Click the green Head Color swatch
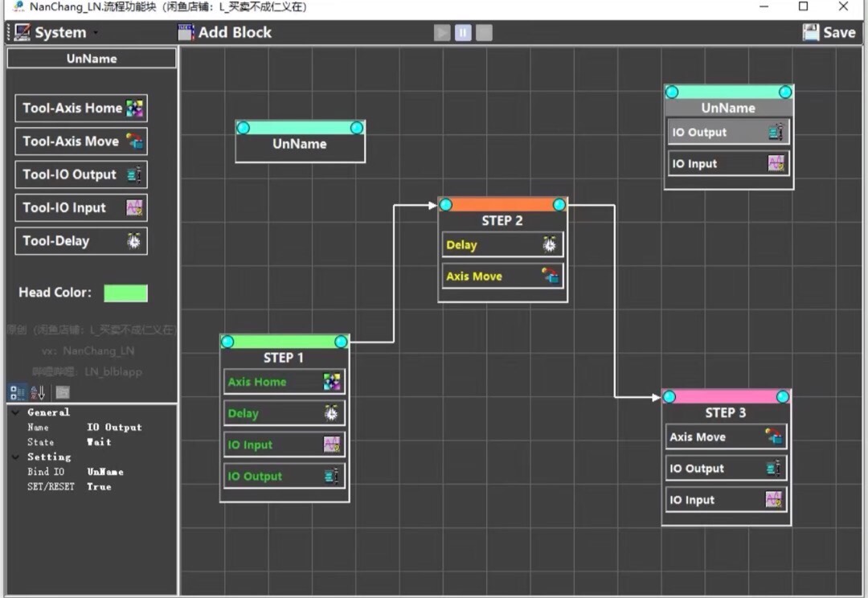 125,293
